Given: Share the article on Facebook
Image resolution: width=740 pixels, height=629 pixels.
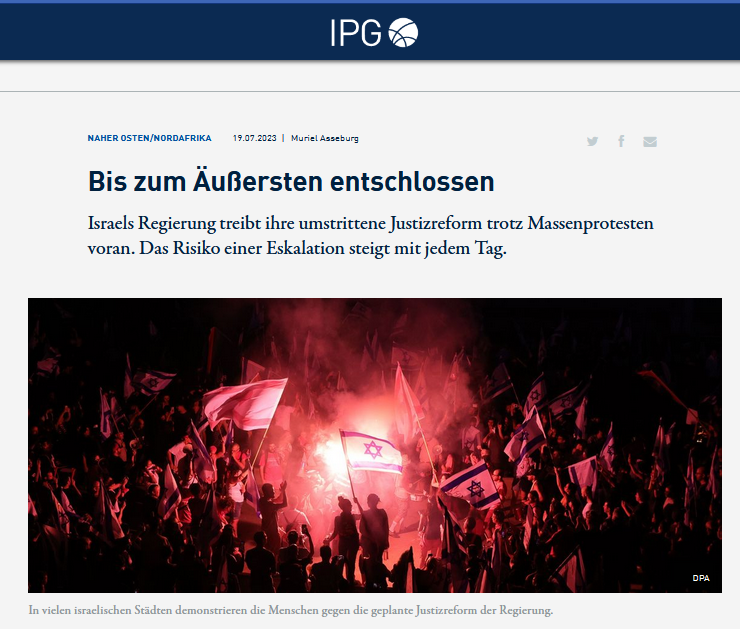Looking at the screenshot, I should pos(622,141).
